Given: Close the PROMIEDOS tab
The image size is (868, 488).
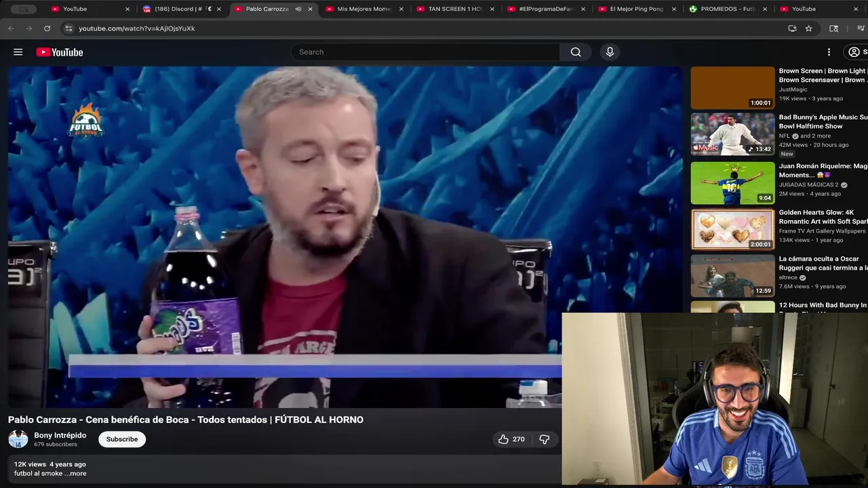Looking at the screenshot, I should click(765, 9).
